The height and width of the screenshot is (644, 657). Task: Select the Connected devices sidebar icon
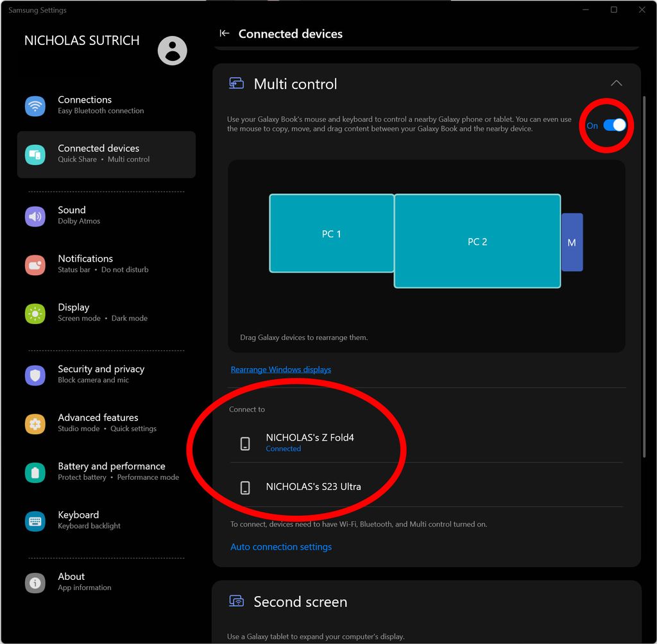tap(35, 155)
